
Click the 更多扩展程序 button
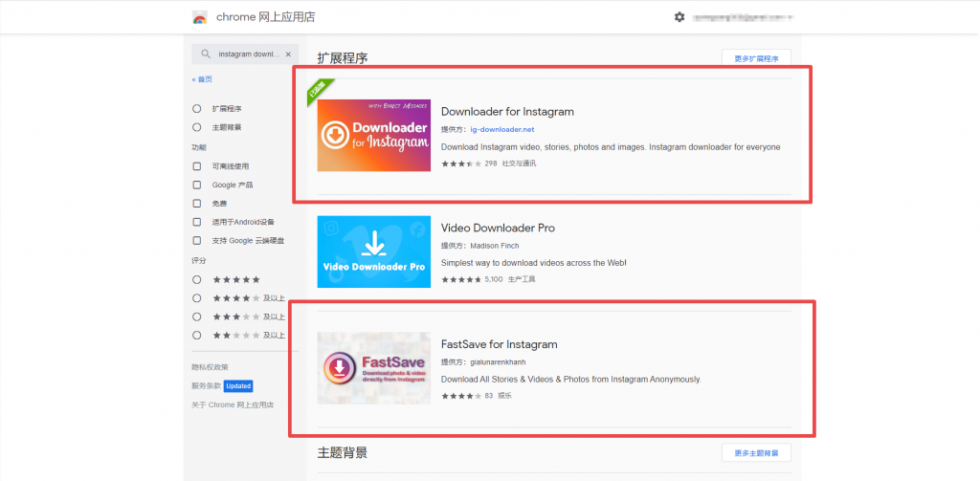[x=756, y=58]
